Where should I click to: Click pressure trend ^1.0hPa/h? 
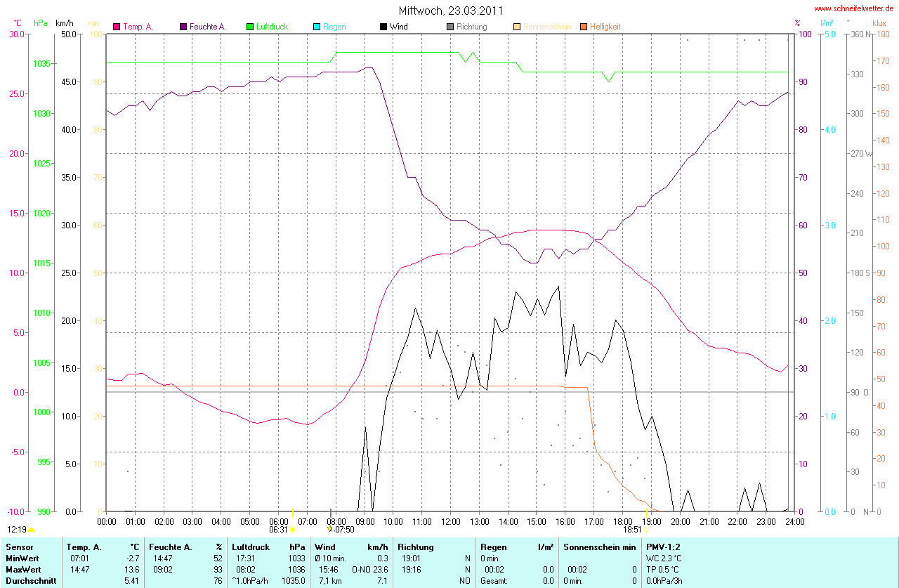point(251,581)
